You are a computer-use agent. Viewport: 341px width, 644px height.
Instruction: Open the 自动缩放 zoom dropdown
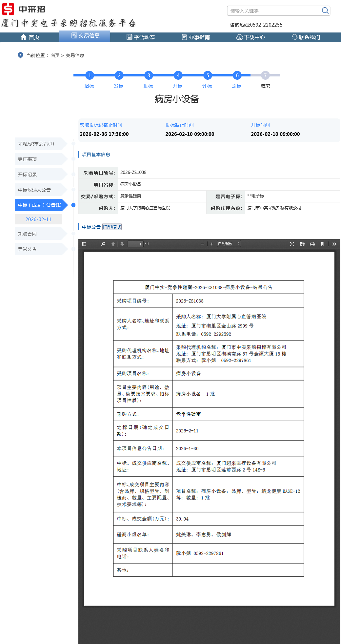[229, 244]
